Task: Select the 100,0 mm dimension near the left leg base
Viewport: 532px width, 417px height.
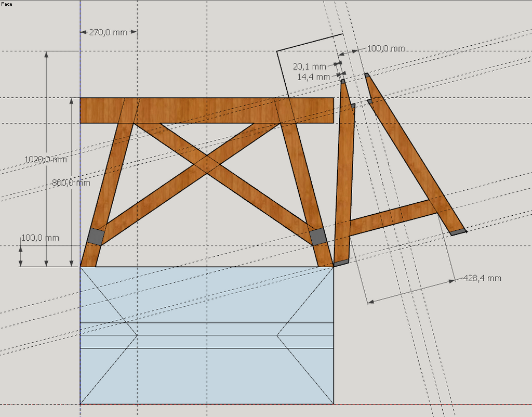Action: click(x=40, y=238)
